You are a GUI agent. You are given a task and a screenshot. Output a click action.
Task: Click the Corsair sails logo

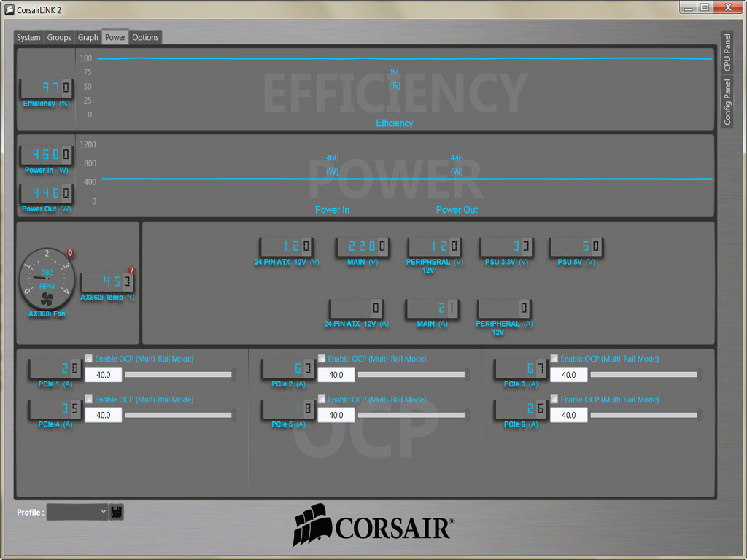point(313,525)
